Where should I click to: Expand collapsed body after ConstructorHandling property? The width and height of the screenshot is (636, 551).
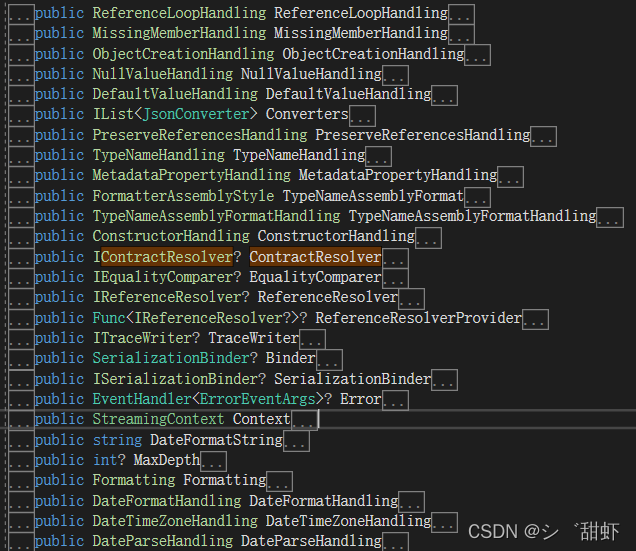(428, 238)
